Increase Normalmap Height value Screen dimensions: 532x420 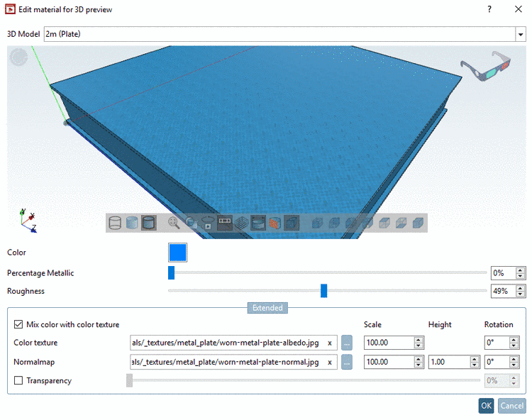(475, 360)
